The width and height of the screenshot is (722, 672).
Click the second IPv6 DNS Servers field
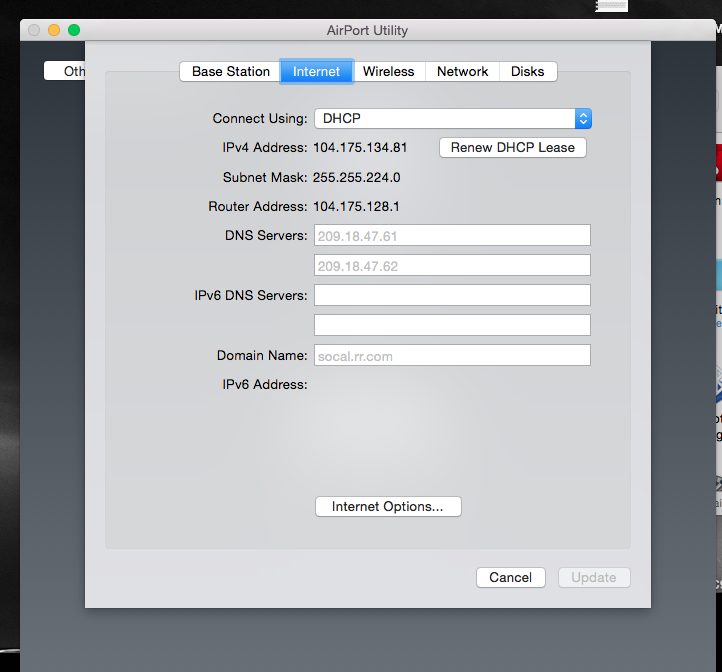[452, 325]
